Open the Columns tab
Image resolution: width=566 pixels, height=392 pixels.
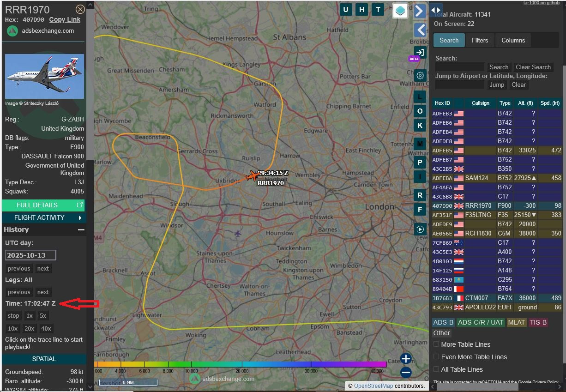click(x=513, y=40)
